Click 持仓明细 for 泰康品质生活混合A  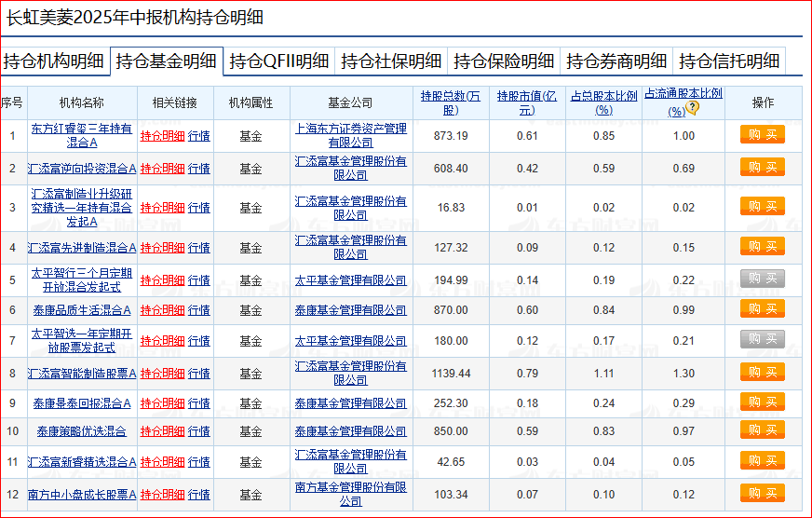click(x=163, y=309)
